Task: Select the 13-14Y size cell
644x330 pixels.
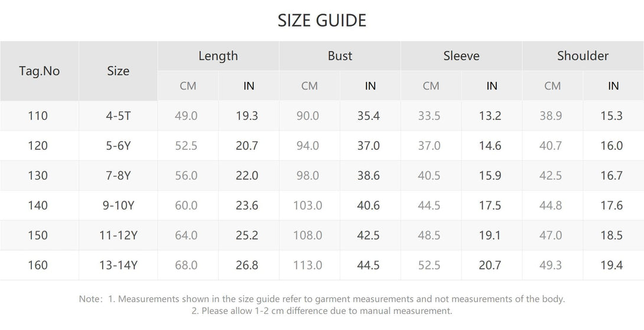Action: 118,265
